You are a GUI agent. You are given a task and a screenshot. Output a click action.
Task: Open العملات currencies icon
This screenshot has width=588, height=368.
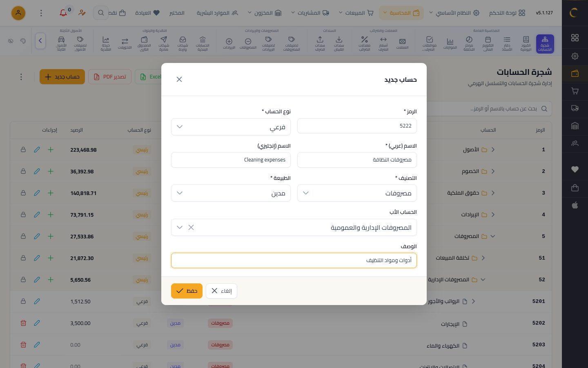click(x=402, y=44)
